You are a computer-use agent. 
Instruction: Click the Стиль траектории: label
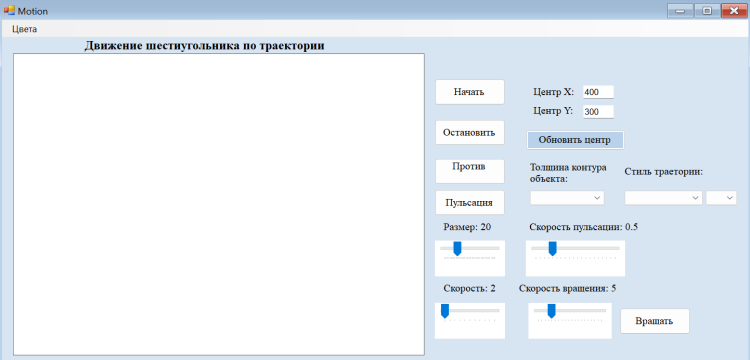pos(664,172)
